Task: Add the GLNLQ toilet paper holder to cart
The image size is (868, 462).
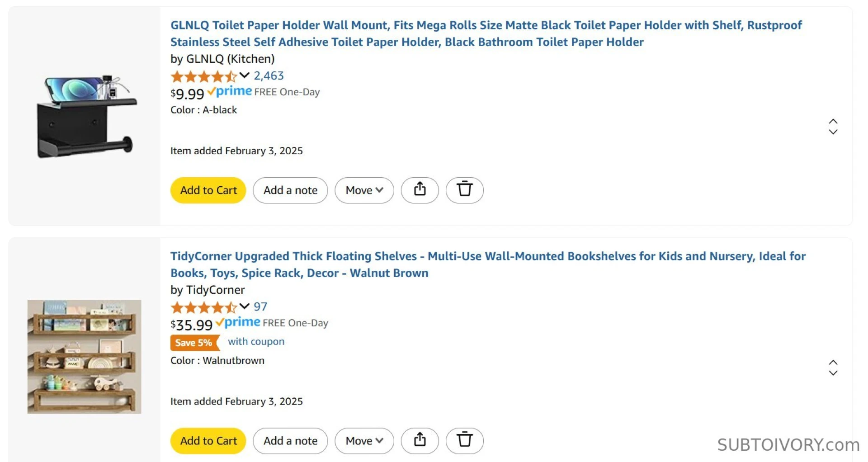Action: pyautogui.click(x=208, y=190)
